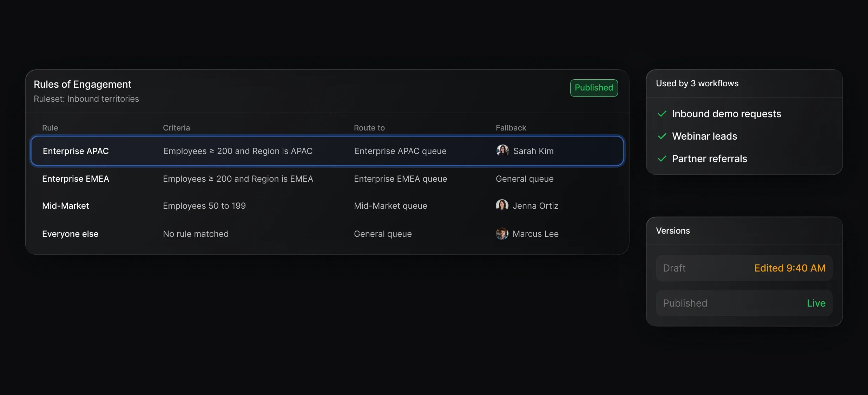Click Sarah Kim's avatar icon
The width and height of the screenshot is (868, 395).
click(x=502, y=150)
